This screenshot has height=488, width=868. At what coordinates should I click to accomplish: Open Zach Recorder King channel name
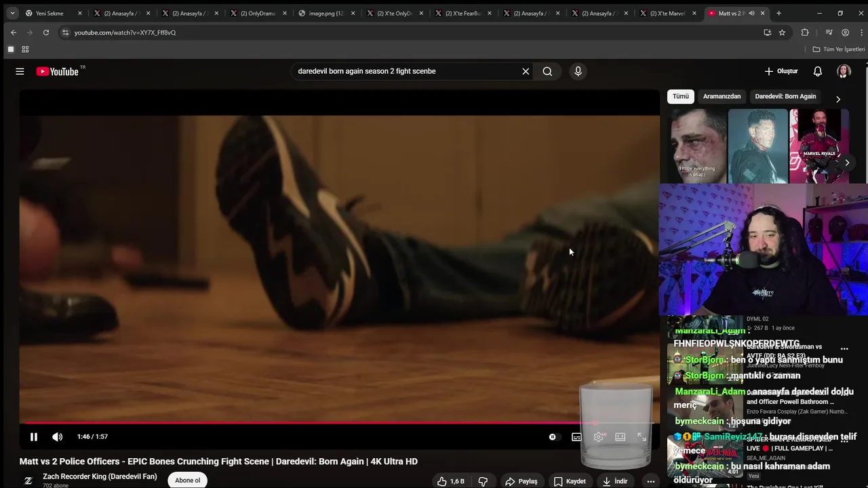100,476
